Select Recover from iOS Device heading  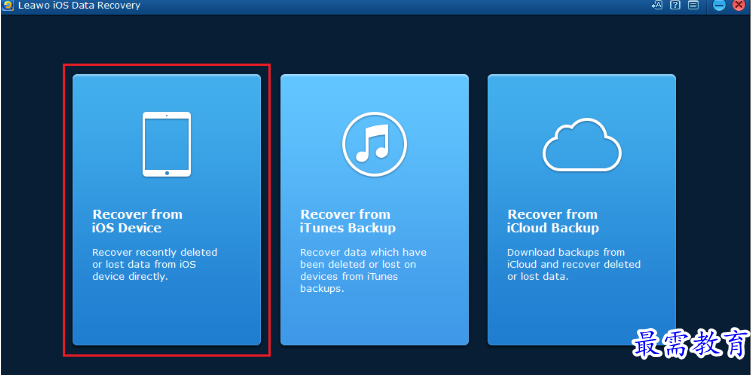point(137,221)
